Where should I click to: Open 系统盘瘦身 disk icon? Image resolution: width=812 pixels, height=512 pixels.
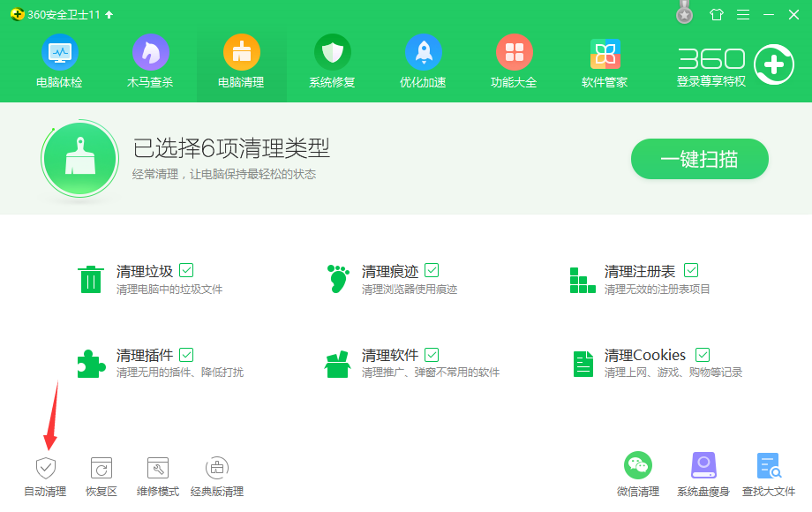tap(703, 465)
